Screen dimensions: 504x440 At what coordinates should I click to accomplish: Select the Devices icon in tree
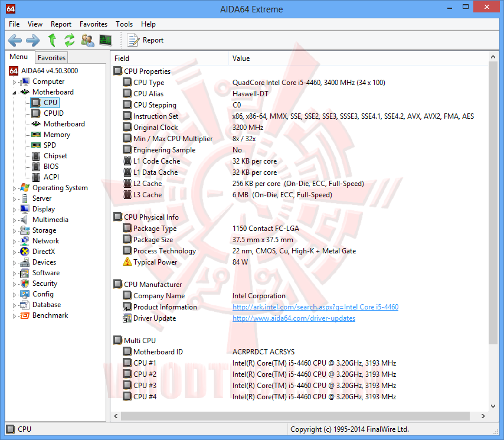pos(25,262)
